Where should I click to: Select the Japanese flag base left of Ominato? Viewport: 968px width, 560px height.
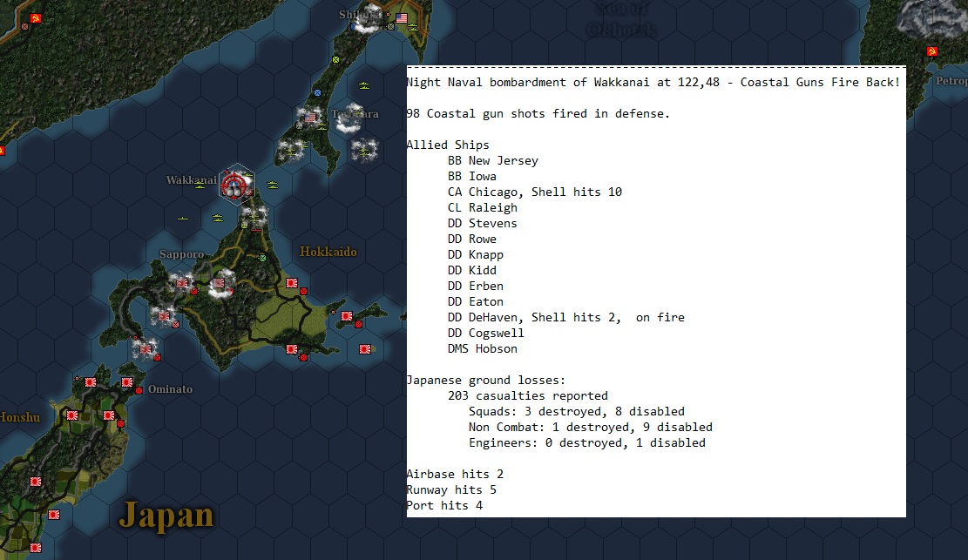click(127, 382)
